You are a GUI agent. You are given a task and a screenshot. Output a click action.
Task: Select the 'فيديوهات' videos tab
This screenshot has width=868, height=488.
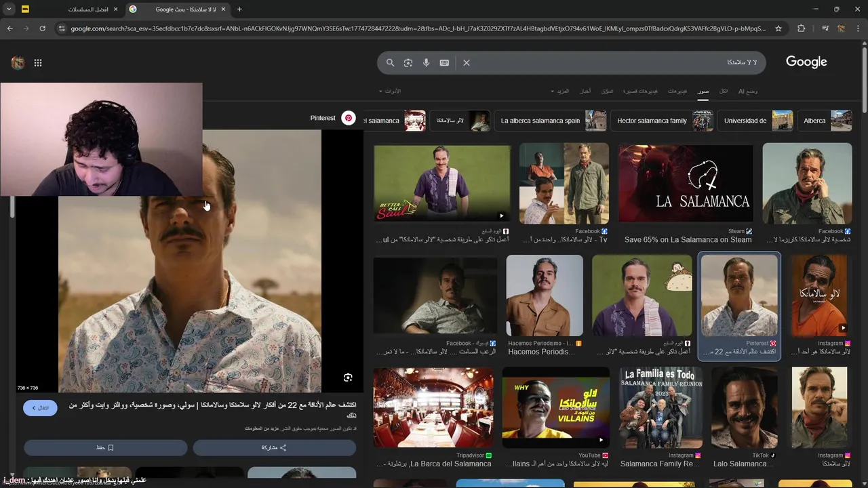[x=677, y=91]
